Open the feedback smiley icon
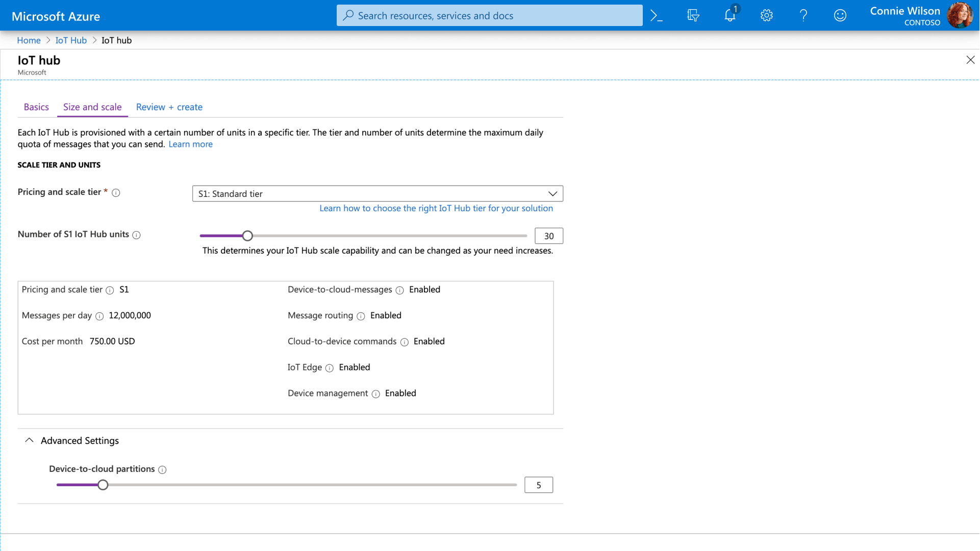Screen dimensions: 980x551 coord(840,16)
